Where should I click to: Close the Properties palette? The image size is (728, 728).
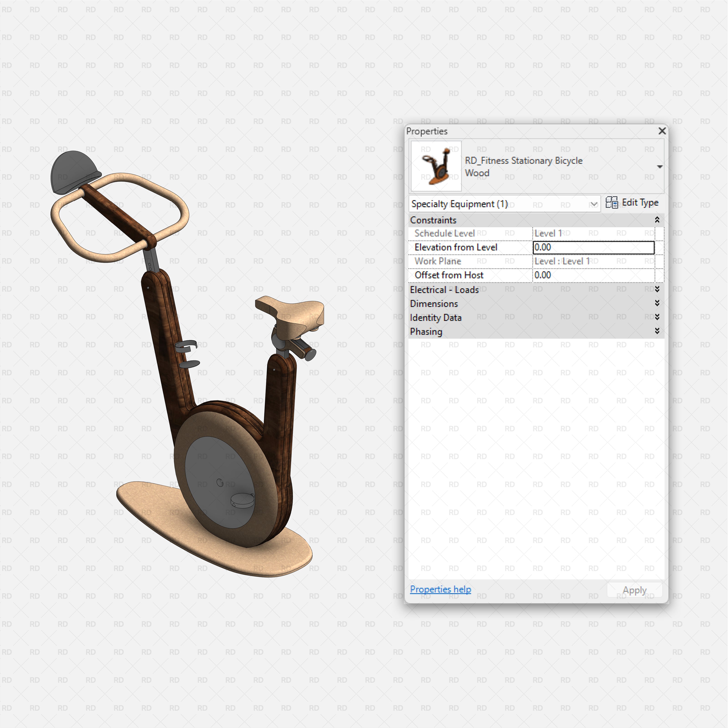click(662, 131)
